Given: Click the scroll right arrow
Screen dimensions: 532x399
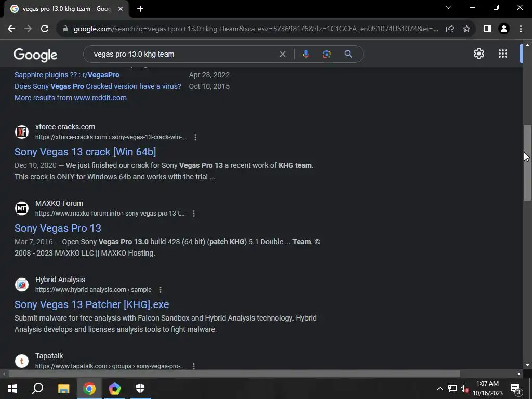Looking at the screenshot, I should [519, 374].
